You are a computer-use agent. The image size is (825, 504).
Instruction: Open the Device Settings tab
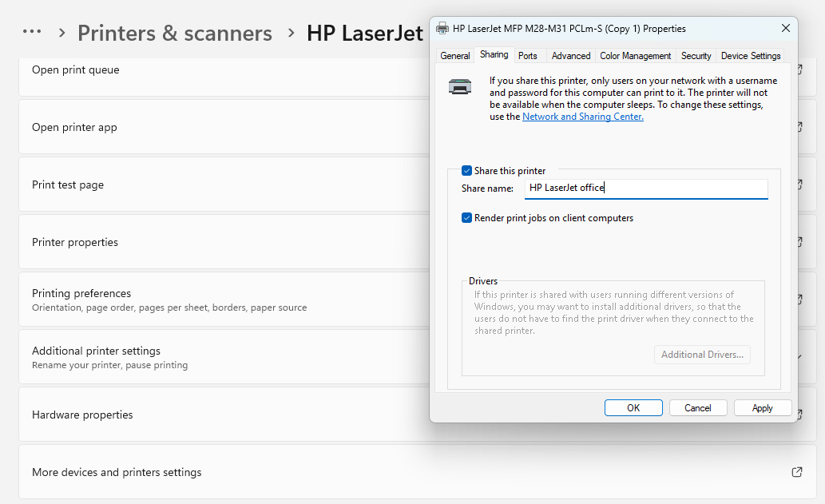pyautogui.click(x=751, y=56)
